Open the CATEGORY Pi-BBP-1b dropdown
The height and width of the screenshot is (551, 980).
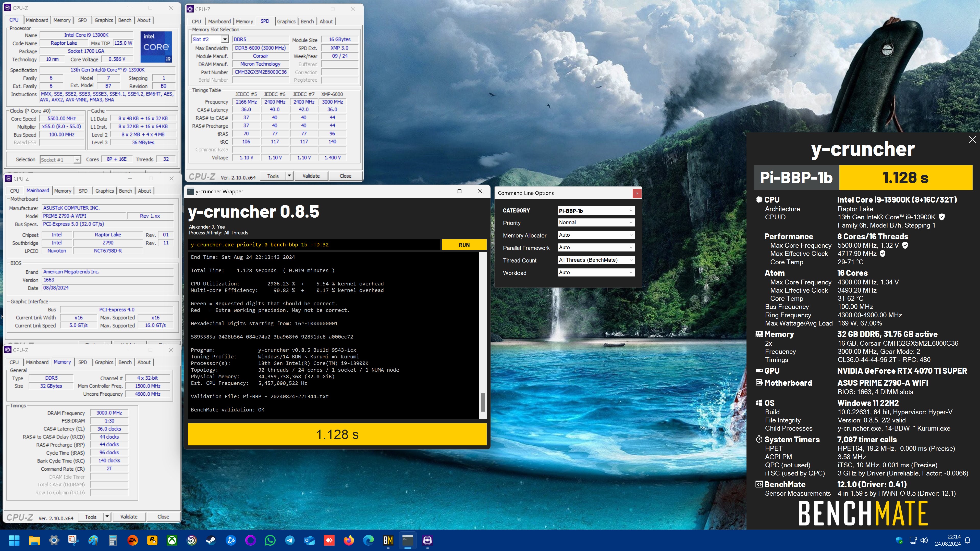[596, 210]
